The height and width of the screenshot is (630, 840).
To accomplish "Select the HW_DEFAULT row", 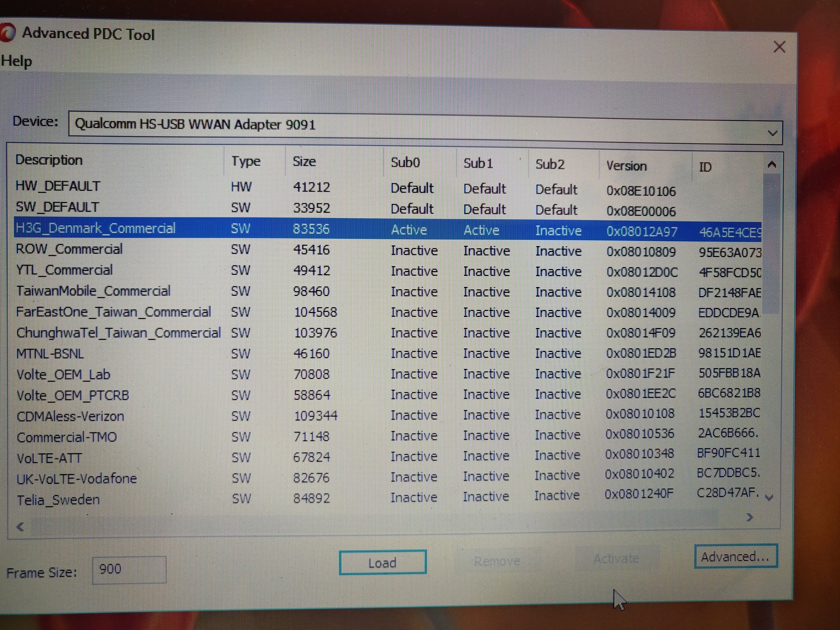I will [x=388, y=188].
